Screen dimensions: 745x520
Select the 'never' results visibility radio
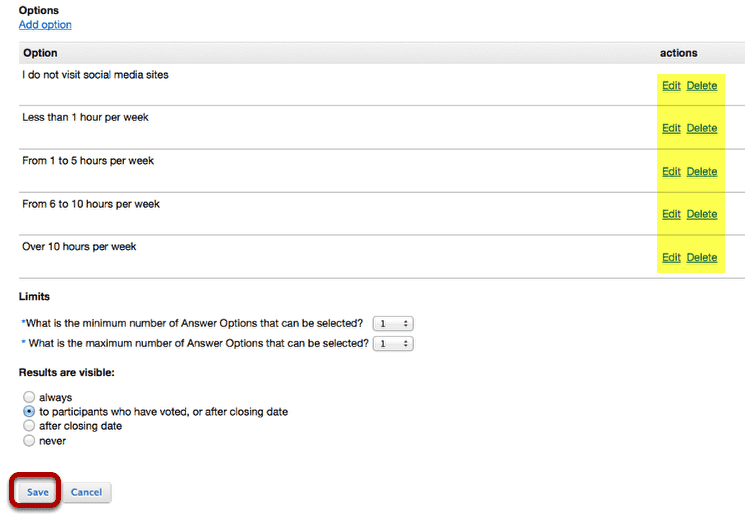pos(29,441)
